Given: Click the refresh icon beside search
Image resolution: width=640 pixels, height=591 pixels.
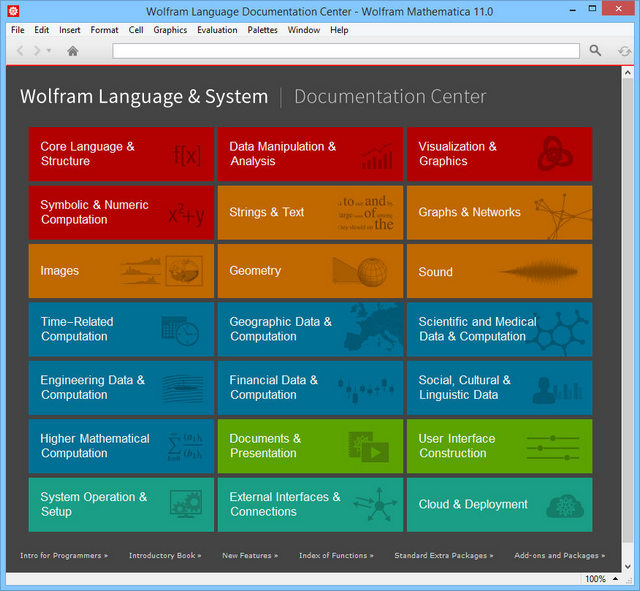Looking at the screenshot, I should point(624,51).
